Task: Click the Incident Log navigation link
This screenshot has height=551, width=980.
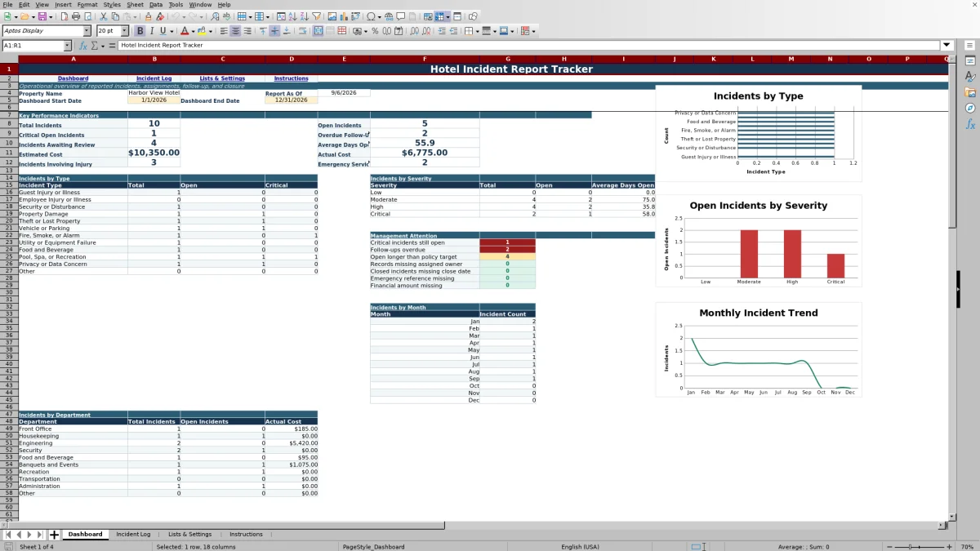Action: click(x=154, y=78)
